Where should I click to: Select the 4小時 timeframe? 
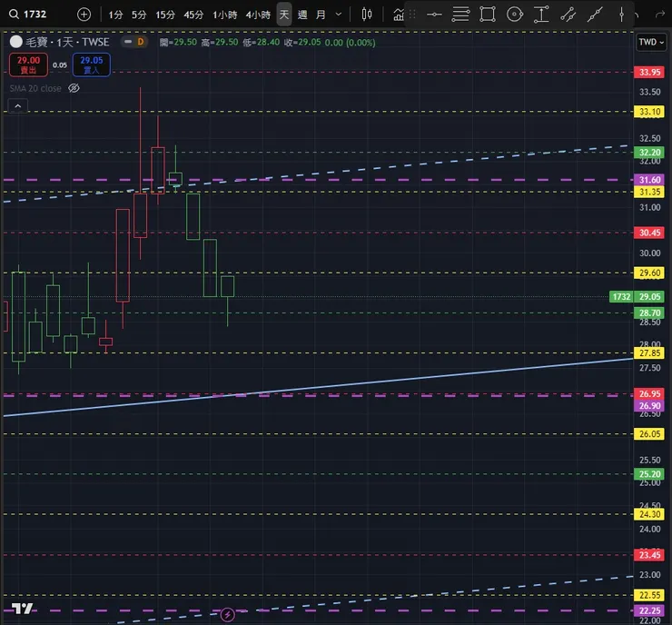point(258,15)
